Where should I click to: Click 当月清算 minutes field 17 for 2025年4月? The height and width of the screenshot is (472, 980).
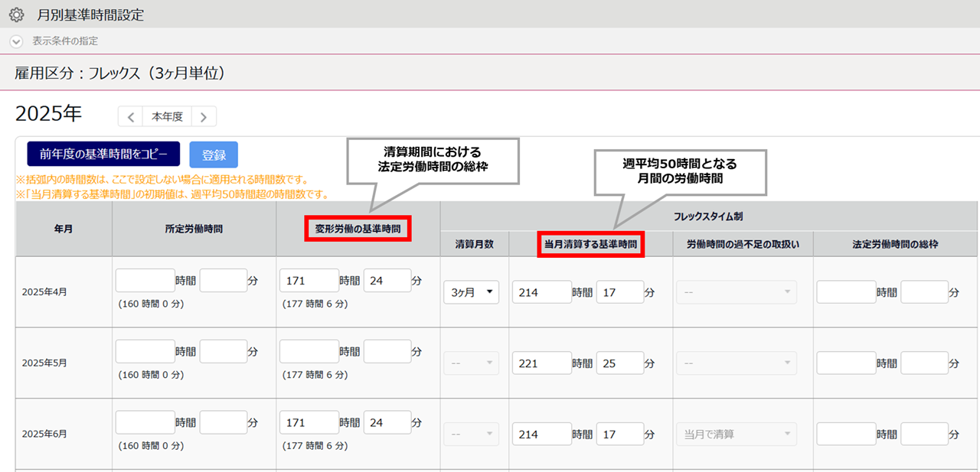620,292
